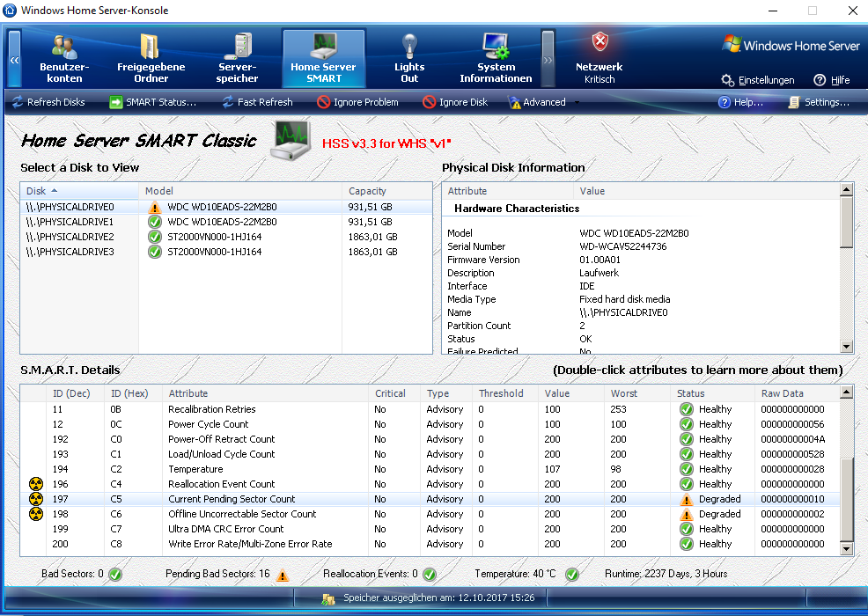
Task: Click the Netzwerk Kritisch shield icon
Action: click(x=599, y=44)
